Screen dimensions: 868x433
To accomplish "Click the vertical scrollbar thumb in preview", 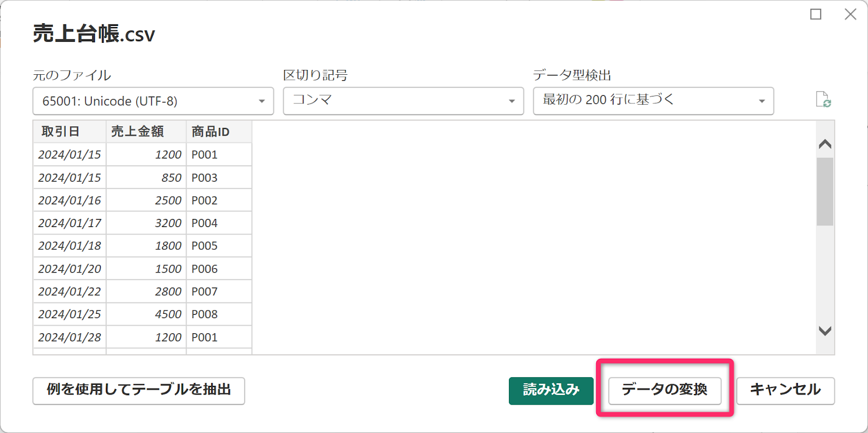I will click(825, 191).
